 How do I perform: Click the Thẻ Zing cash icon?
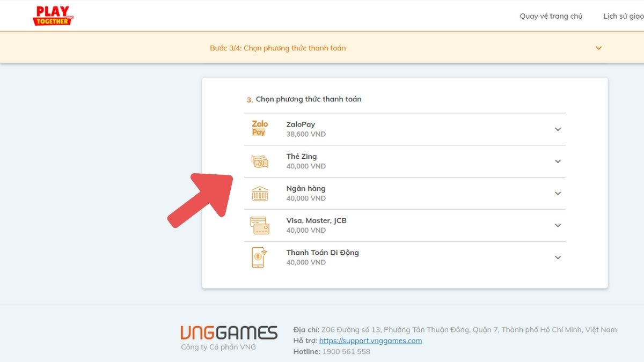coord(260,161)
